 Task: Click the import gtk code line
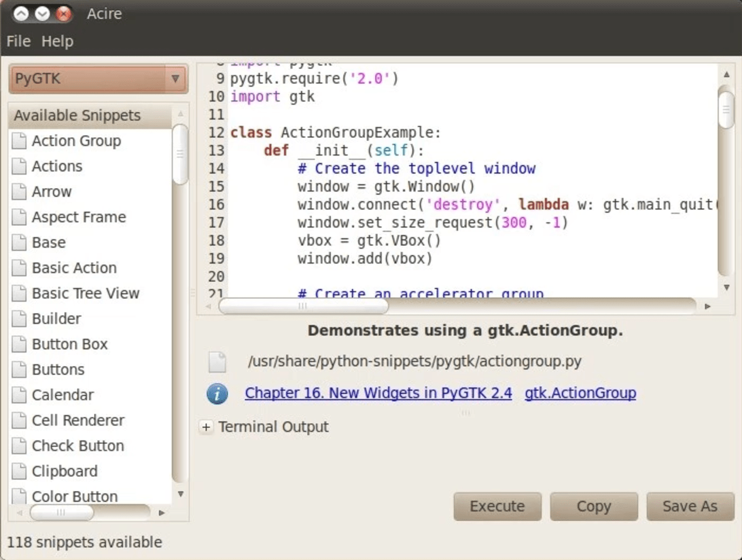272,97
